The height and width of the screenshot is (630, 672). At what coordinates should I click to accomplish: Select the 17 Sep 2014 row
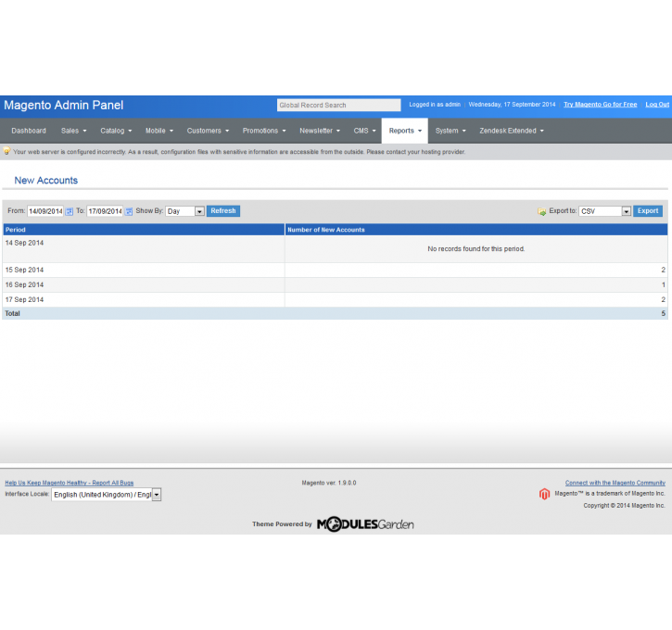tap(336, 300)
